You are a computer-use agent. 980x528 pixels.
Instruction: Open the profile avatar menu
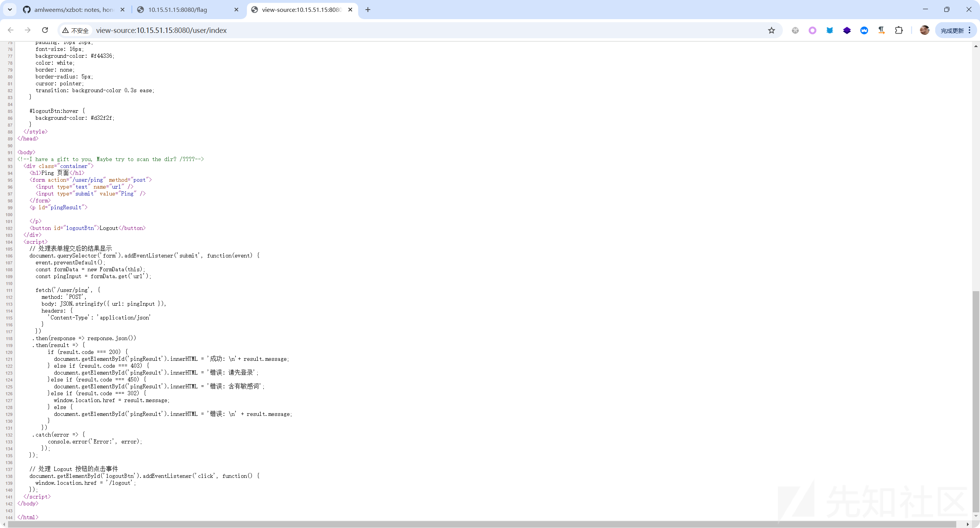click(x=924, y=30)
